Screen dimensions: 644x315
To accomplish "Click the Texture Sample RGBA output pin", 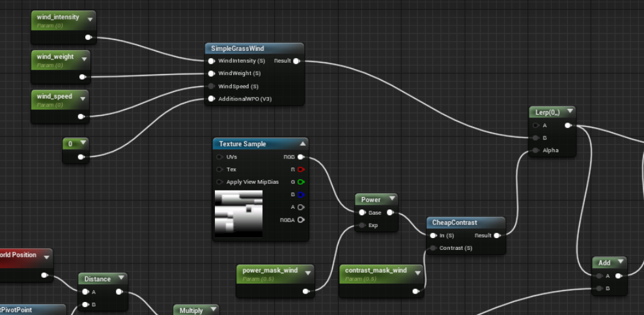I will tap(301, 220).
